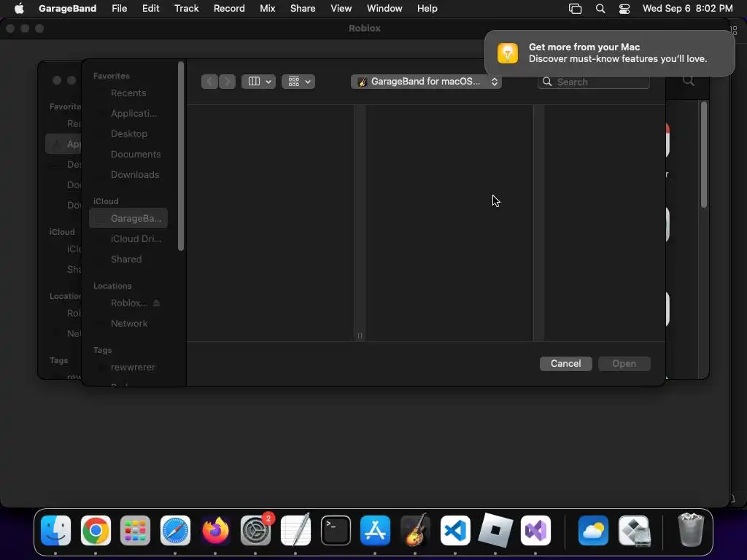Click the column resize handle
This screenshot has width=747, height=560.
(360, 335)
